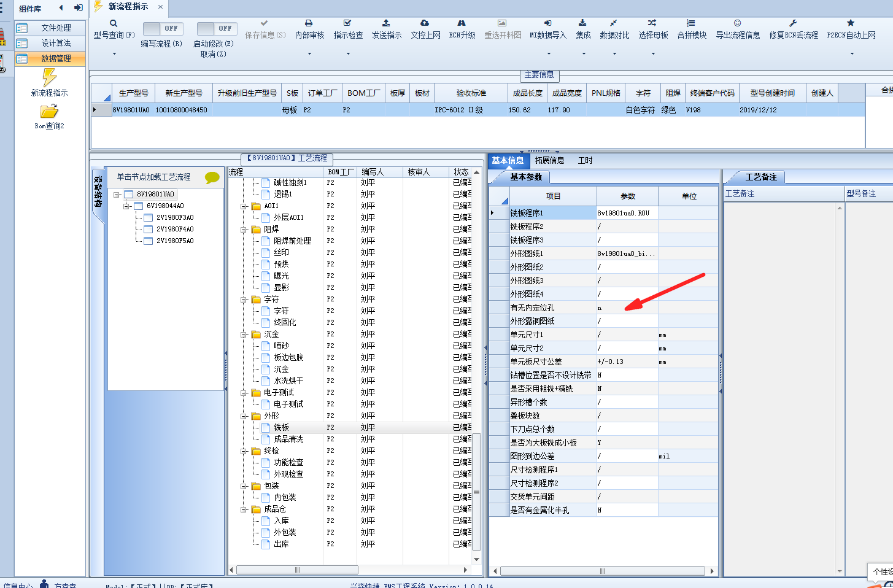The image size is (893, 588).
Task: Select the 电子测试 child step
Action: pos(288,404)
